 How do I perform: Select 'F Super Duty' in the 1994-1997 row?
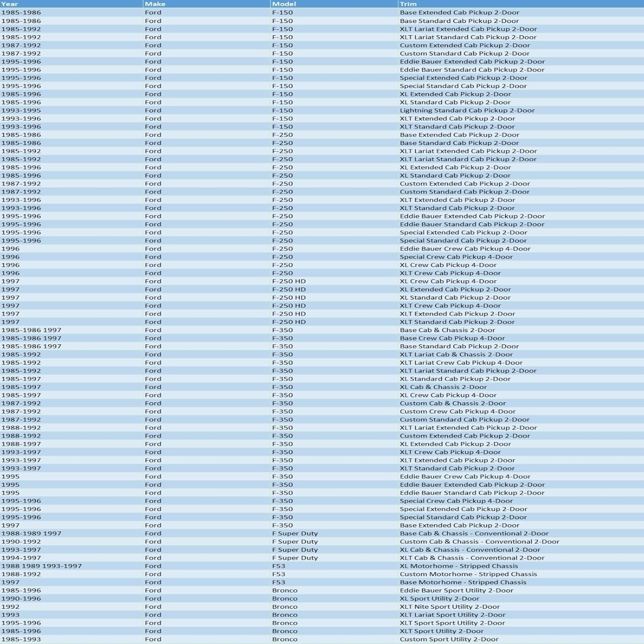click(x=295, y=558)
